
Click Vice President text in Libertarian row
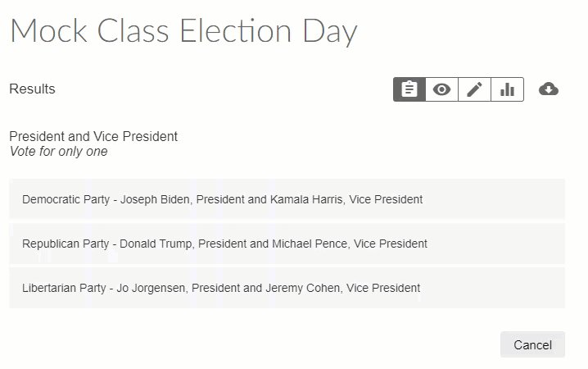383,288
